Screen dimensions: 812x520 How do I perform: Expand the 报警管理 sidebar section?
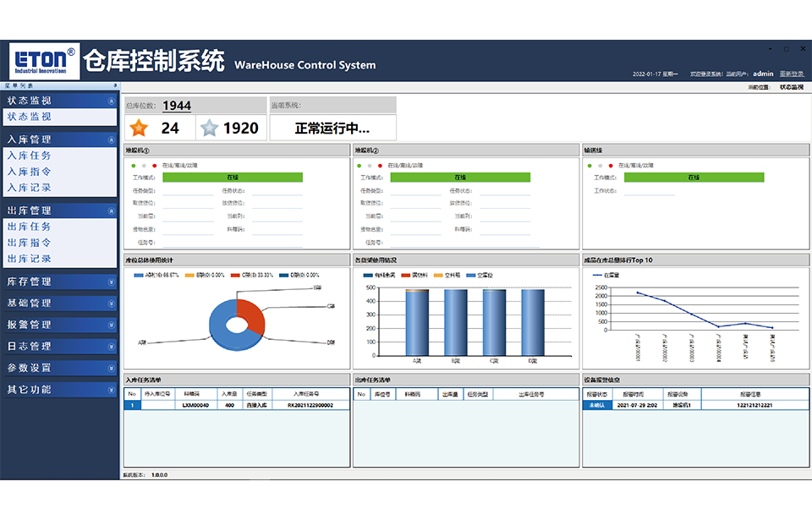(112, 325)
